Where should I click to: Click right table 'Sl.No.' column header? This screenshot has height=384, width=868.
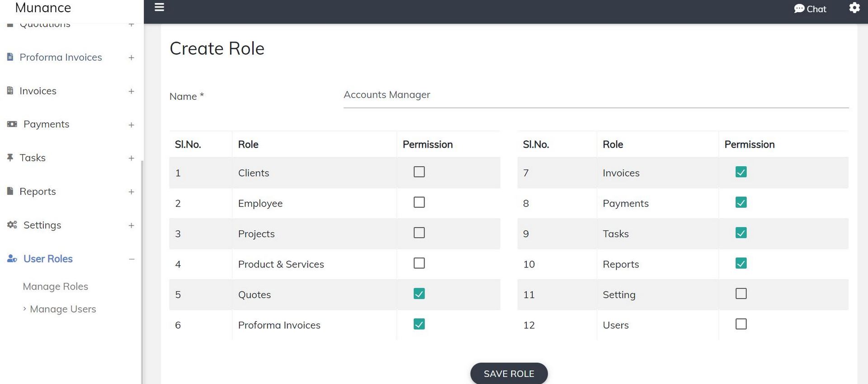coord(536,145)
